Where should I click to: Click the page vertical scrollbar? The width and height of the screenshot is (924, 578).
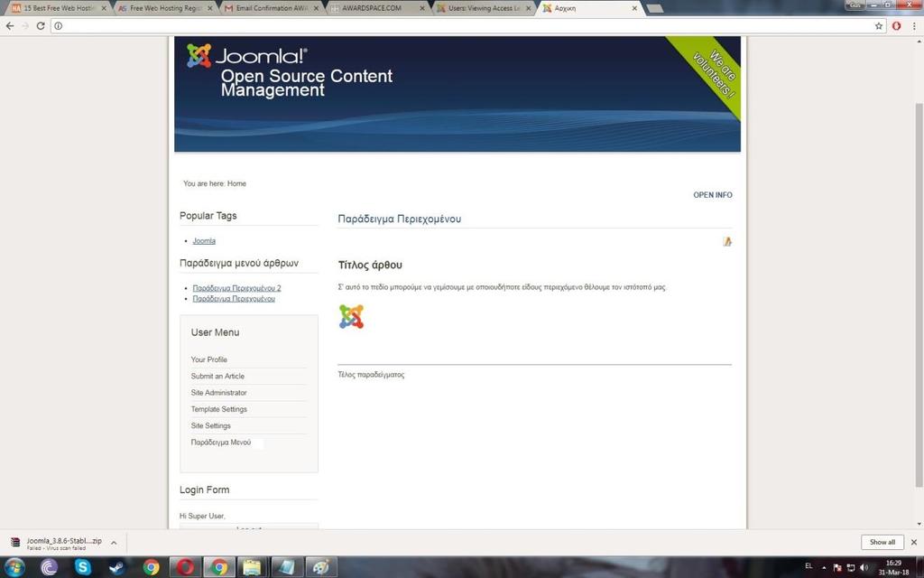point(919,295)
